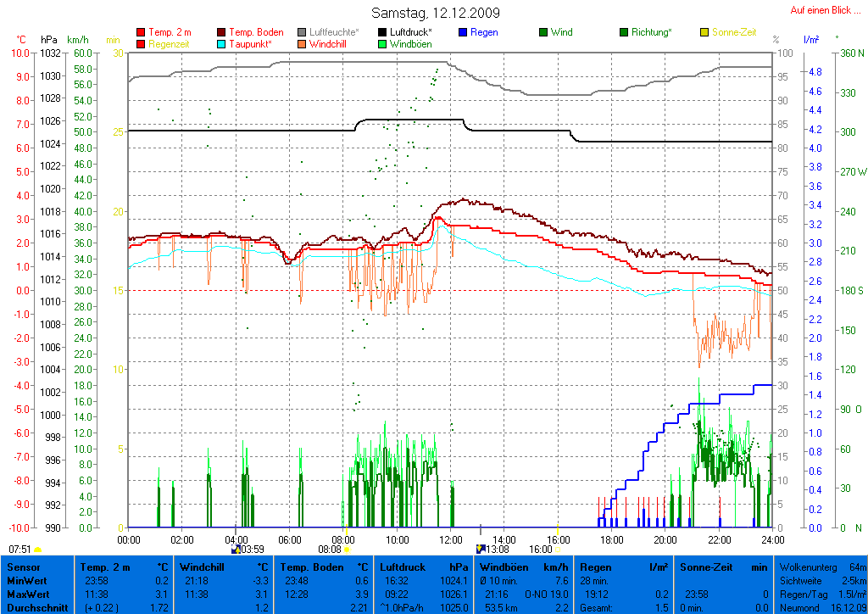Click the Regenzeit legend label
The width and height of the screenshot is (868, 614).
click(170, 44)
